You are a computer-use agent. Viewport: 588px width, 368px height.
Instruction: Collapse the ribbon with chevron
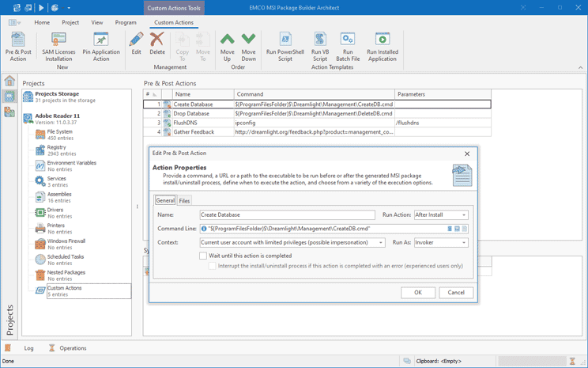[x=581, y=67]
